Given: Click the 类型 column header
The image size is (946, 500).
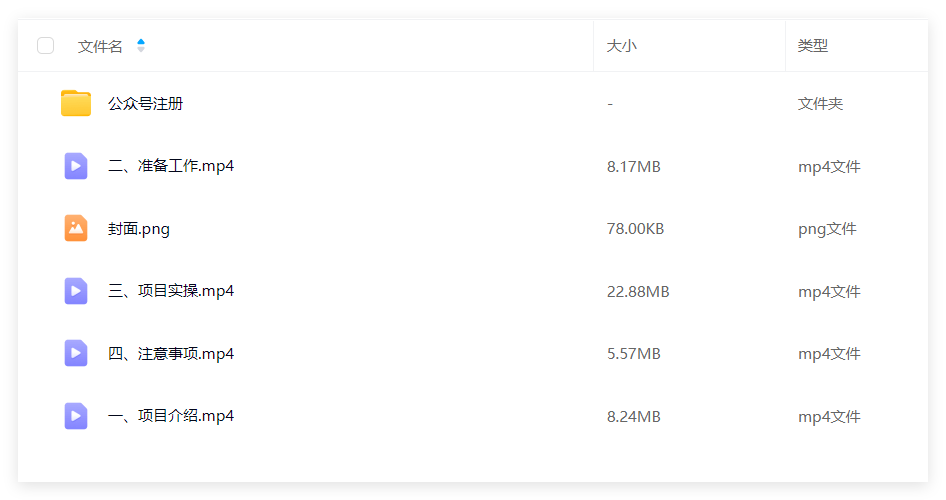Looking at the screenshot, I should coord(813,46).
